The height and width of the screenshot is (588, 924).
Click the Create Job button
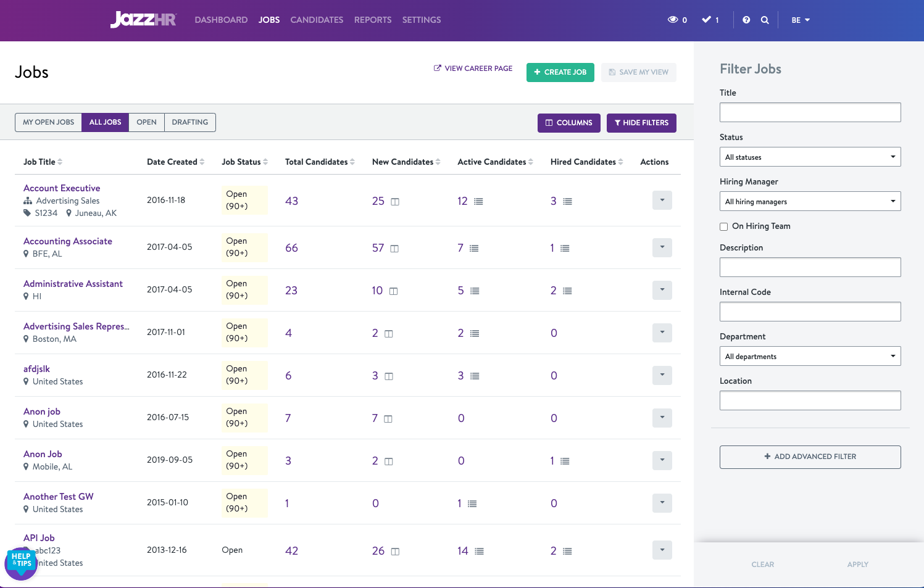click(560, 72)
